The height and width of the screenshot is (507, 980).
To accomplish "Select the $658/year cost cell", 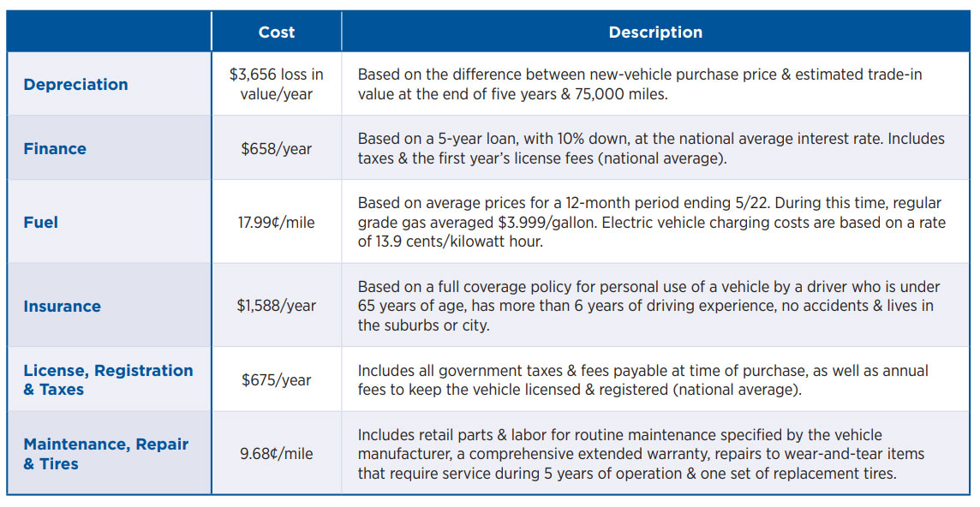I will tap(276, 149).
